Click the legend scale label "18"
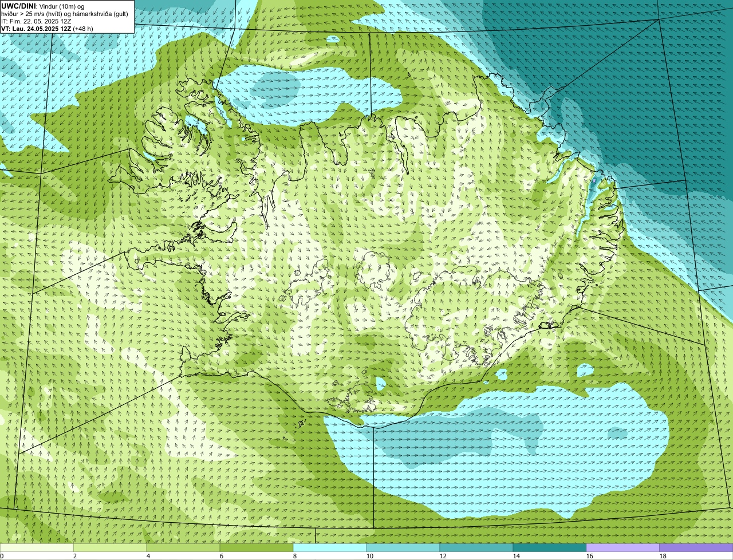733x560 pixels. pyautogui.click(x=663, y=556)
